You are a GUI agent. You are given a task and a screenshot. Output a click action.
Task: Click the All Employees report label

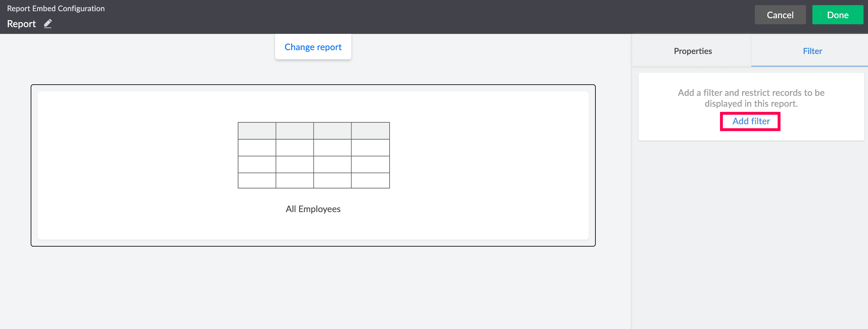pos(313,209)
